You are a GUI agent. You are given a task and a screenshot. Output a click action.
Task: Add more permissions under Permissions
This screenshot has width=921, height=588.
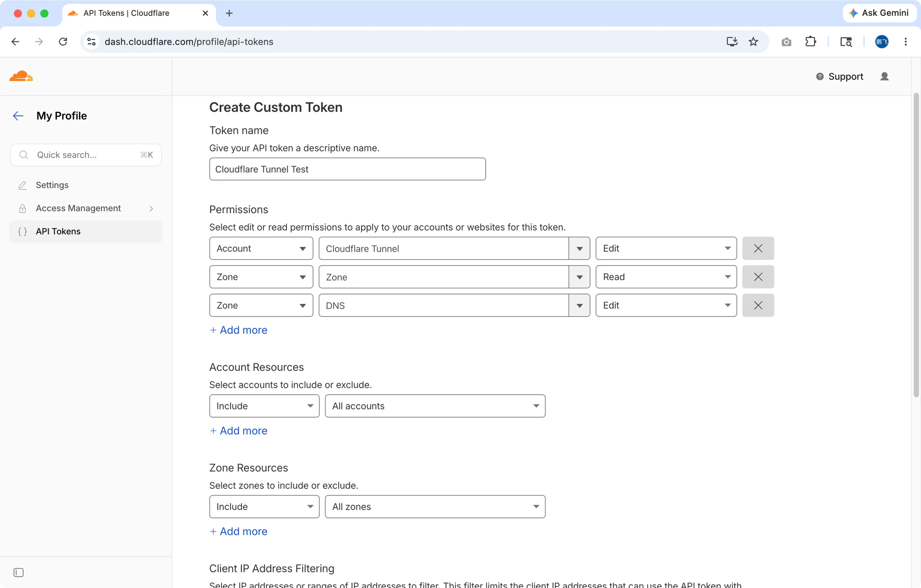coord(238,330)
